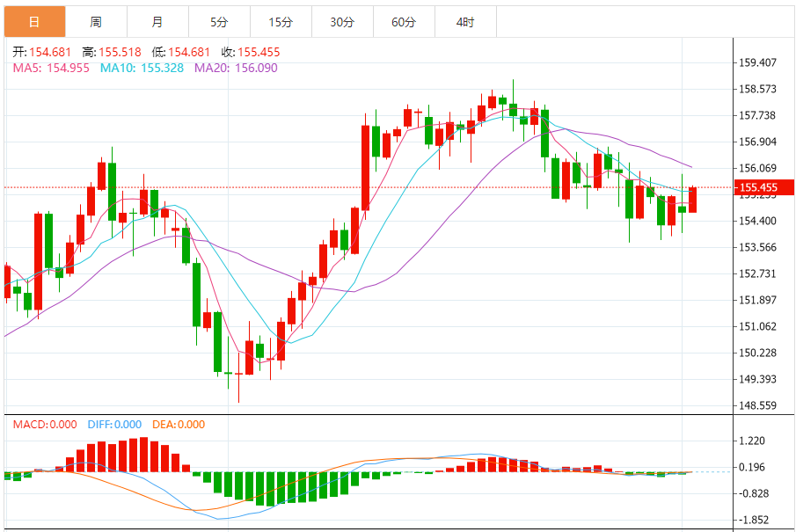Click the 156.904 price axis label
796x532 pixels.
tap(757, 142)
